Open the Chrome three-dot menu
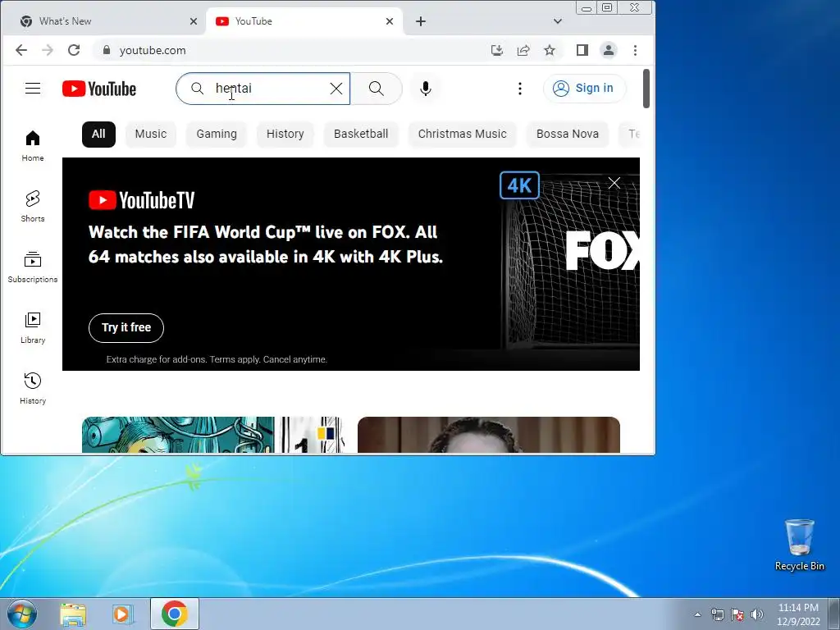 click(x=636, y=50)
